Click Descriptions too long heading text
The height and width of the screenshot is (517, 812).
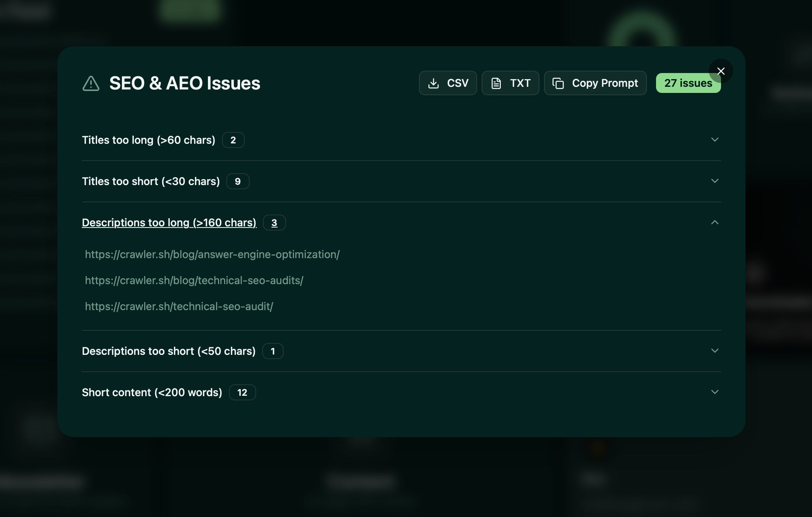[169, 223]
